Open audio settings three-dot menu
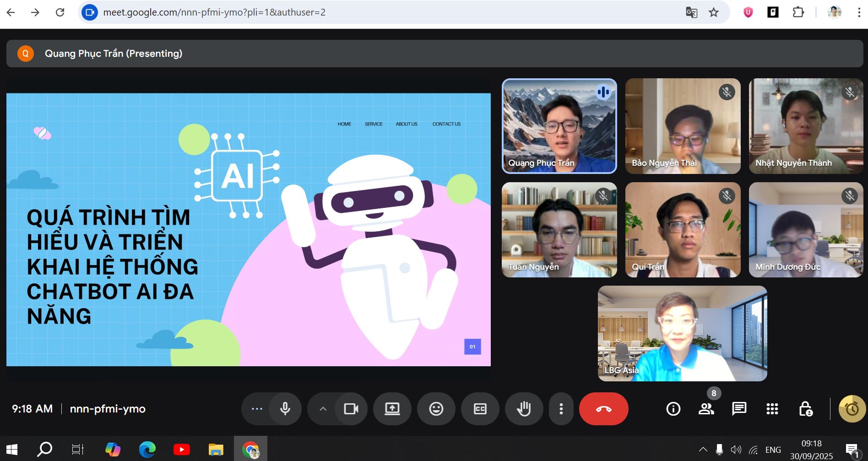The height and width of the screenshot is (461, 868). (257, 409)
